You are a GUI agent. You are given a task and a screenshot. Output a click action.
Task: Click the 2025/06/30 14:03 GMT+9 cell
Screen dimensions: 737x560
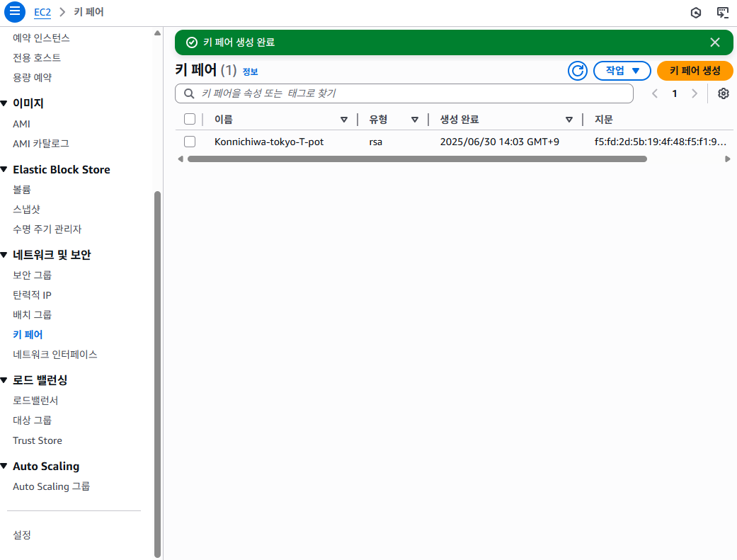[500, 142]
